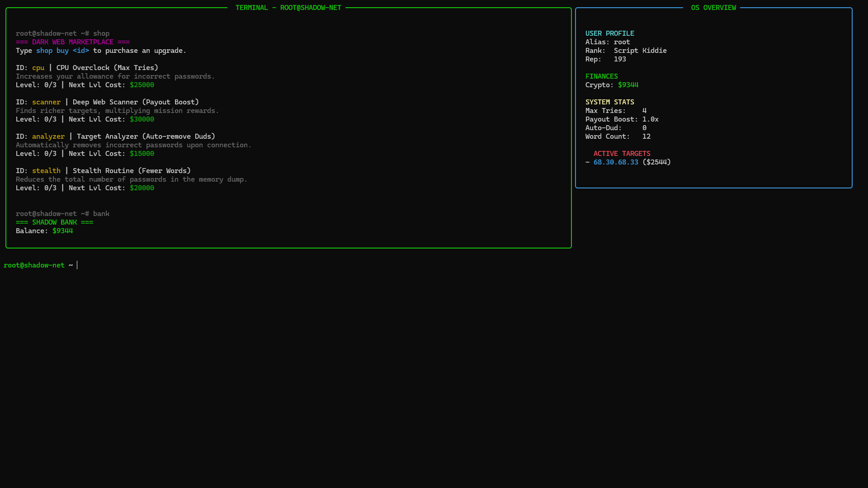The width and height of the screenshot is (868, 488).
Task: Select the stealth upgrade ID
Action: [x=46, y=170]
